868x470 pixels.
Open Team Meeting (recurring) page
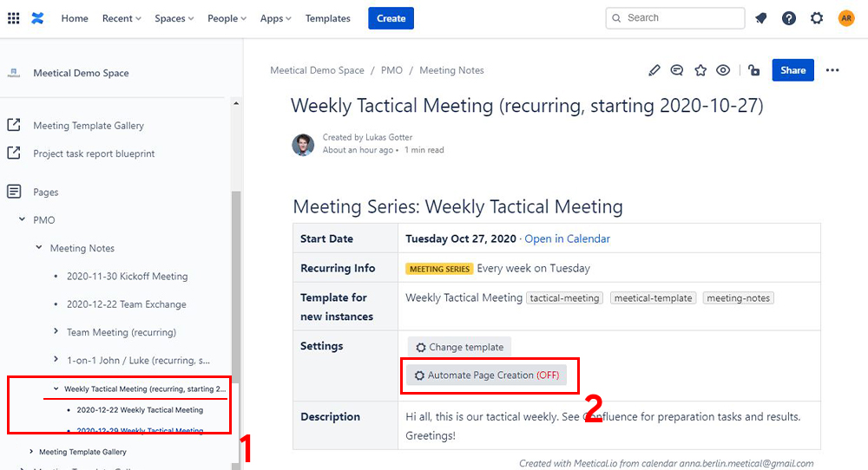point(122,332)
